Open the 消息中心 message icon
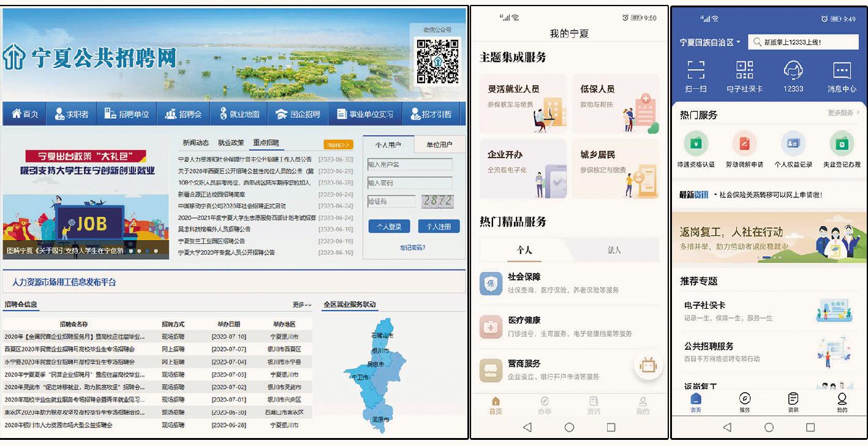The width and height of the screenshot is (868, 446). 842,70
